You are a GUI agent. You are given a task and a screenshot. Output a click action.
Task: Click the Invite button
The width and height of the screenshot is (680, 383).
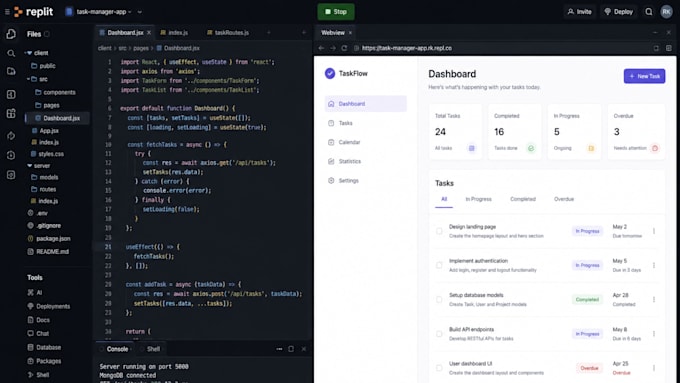[579, 12]
